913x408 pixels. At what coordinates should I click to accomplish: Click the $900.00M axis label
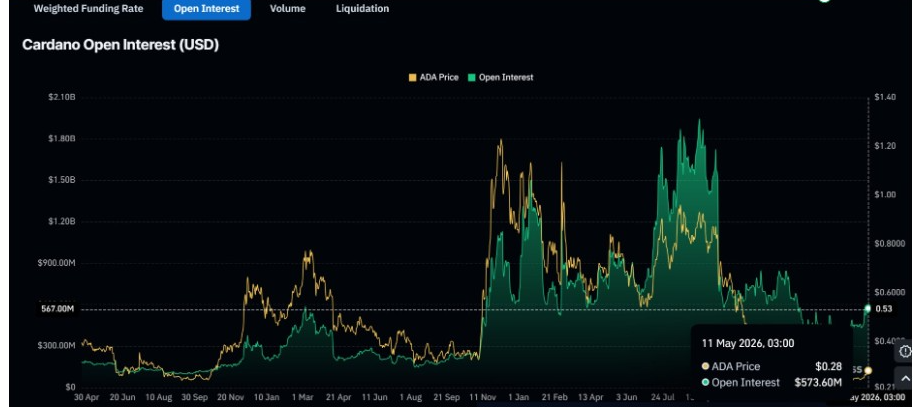click(57, 262)
